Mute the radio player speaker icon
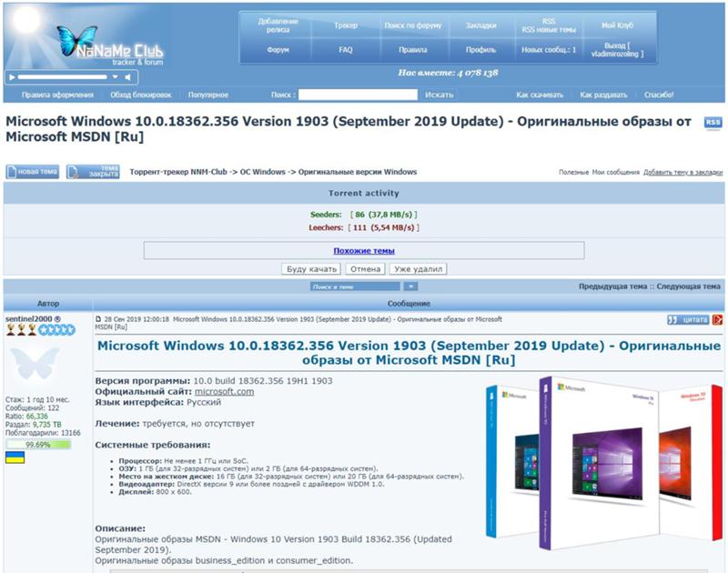The image size is (728, 573). pos(128,77)
